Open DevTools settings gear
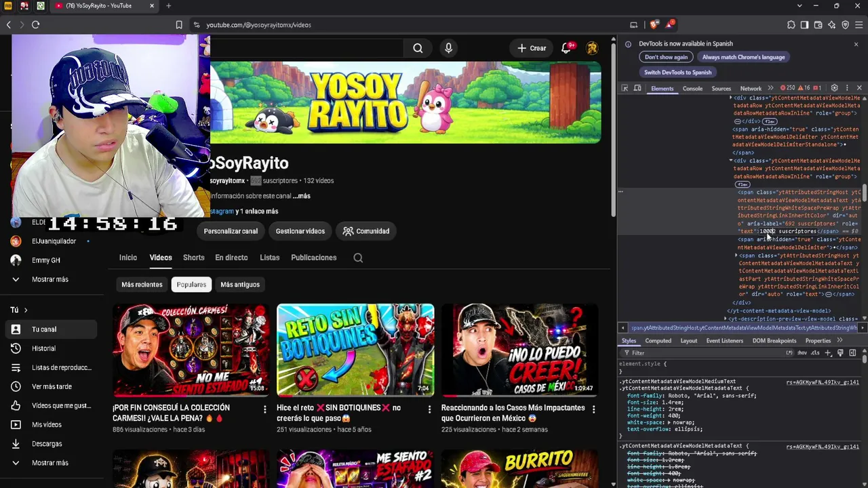This screenshot has height=488, width=868. [834, 88]
